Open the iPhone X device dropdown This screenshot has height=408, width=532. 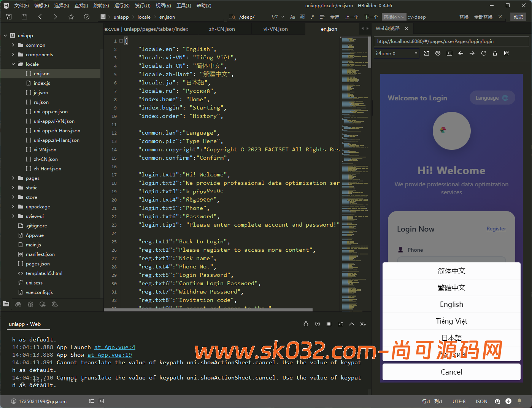coord(396,54)
